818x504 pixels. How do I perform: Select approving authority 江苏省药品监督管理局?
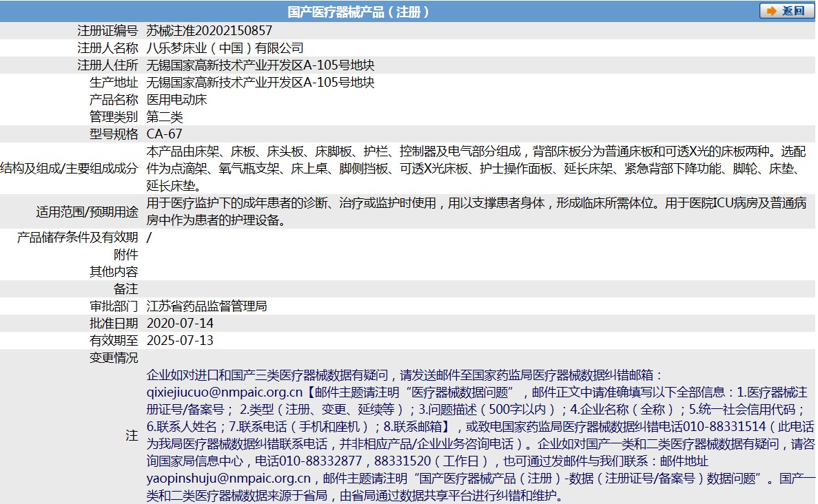click(x=207, y=306)
